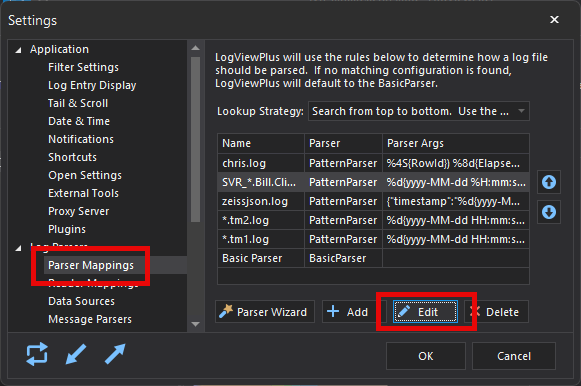Click the settings tree scrollbar thumb

(x=195, y=139)
